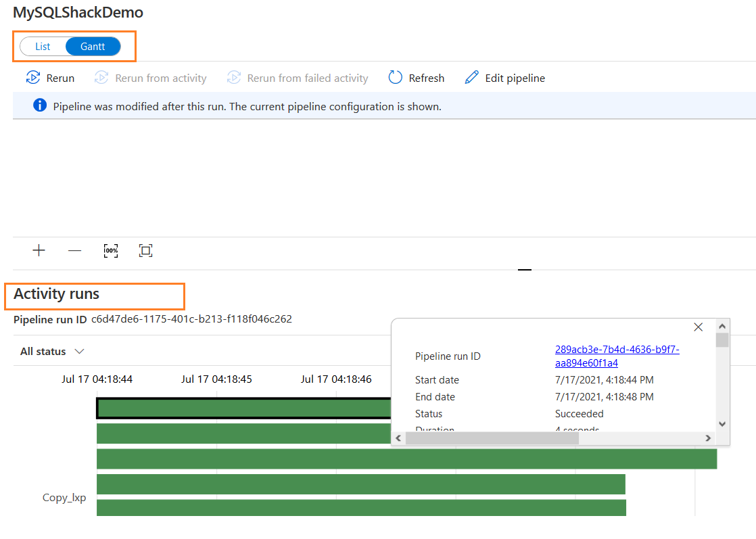Click pipeline run ID c6d47de6 text
The height and width of the screenshot is (539, 756).
tap(191, 319)
